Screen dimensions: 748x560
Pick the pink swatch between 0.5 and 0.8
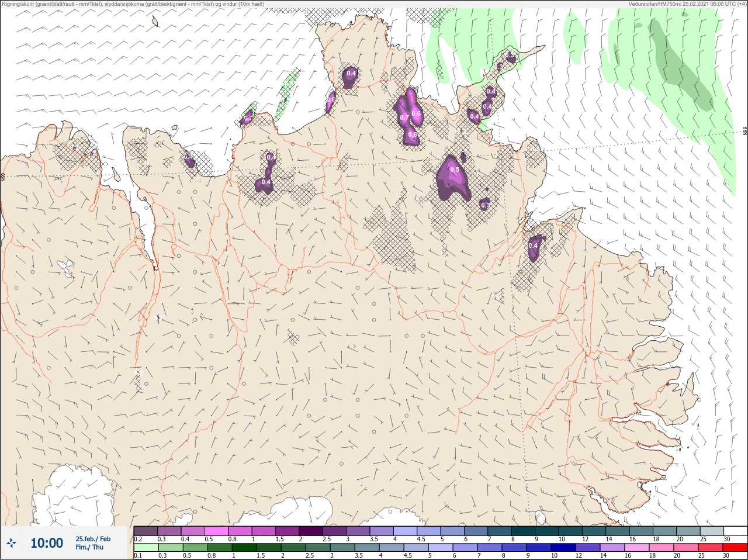pos(216,531)
